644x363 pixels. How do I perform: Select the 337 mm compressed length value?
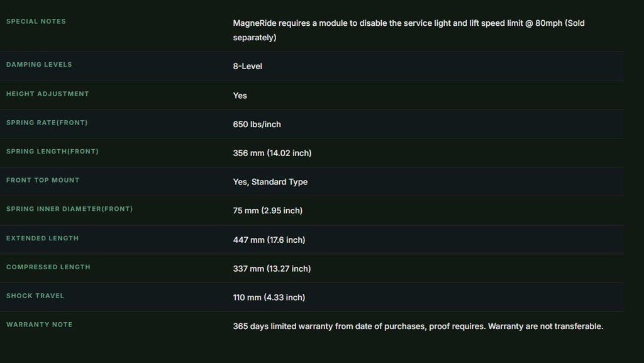pos(272,269)
